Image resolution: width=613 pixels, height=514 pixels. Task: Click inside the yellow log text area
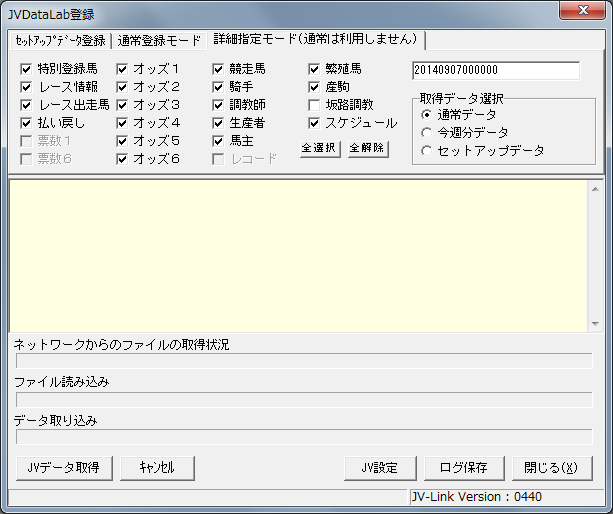298,256
